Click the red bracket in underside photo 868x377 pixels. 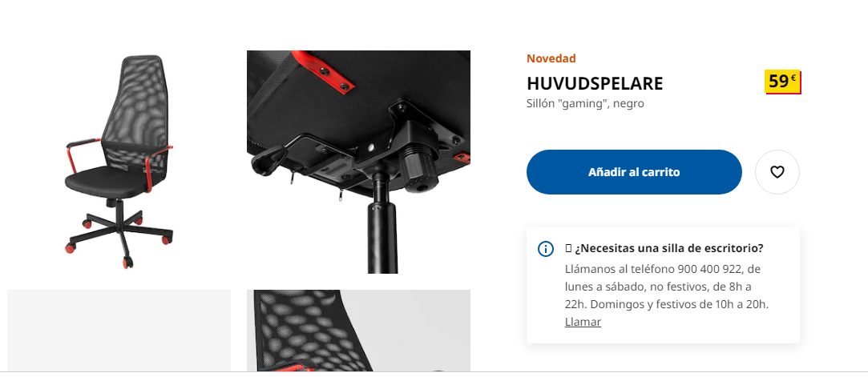pos(325,72)
